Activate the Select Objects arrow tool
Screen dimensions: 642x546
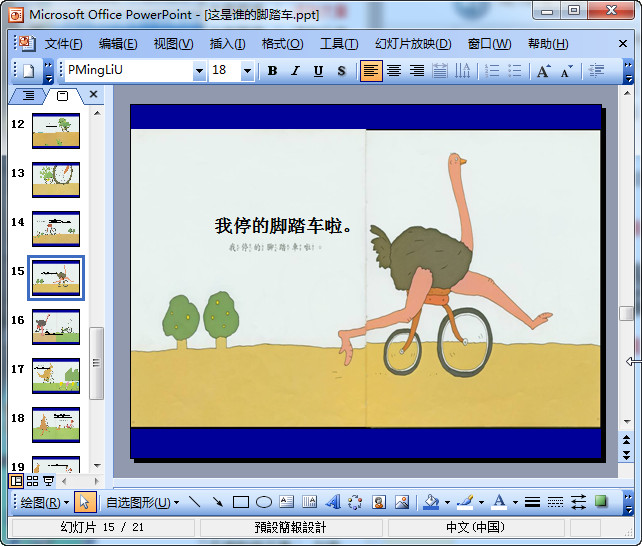coord(85,502)
